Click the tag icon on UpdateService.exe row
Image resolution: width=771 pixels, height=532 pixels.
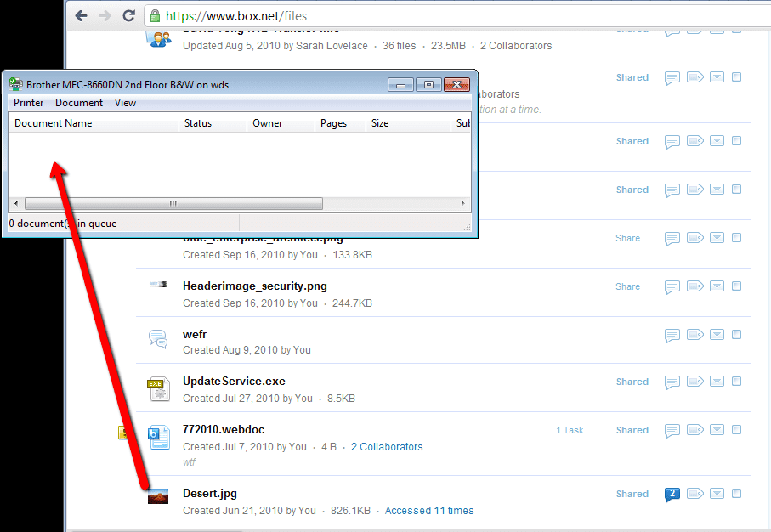(694, 382)
